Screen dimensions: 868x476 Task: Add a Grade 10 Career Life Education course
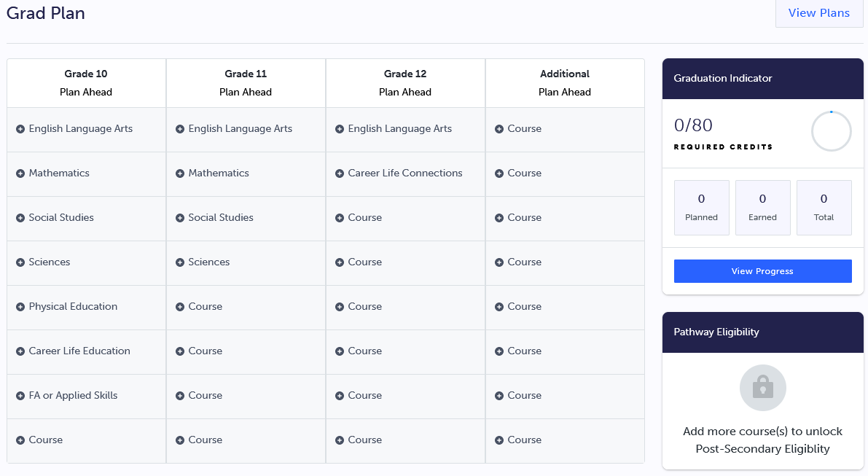click(86, 351)
